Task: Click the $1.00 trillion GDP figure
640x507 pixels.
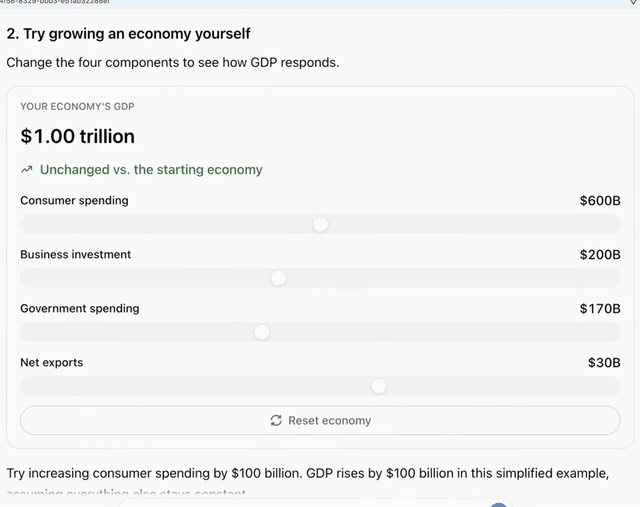Action: pos(78,136)
